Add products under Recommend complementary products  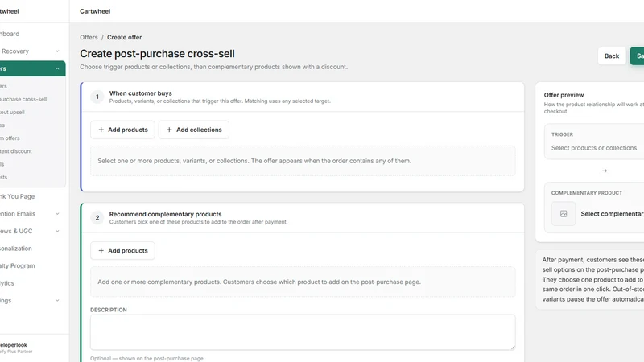122,251
